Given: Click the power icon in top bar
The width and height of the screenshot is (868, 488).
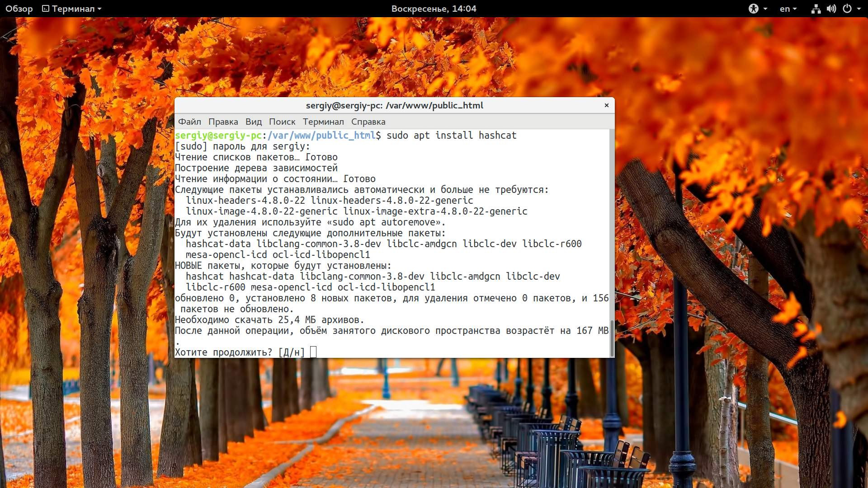Looking at the screenshot, I should [x=847, y=9].
